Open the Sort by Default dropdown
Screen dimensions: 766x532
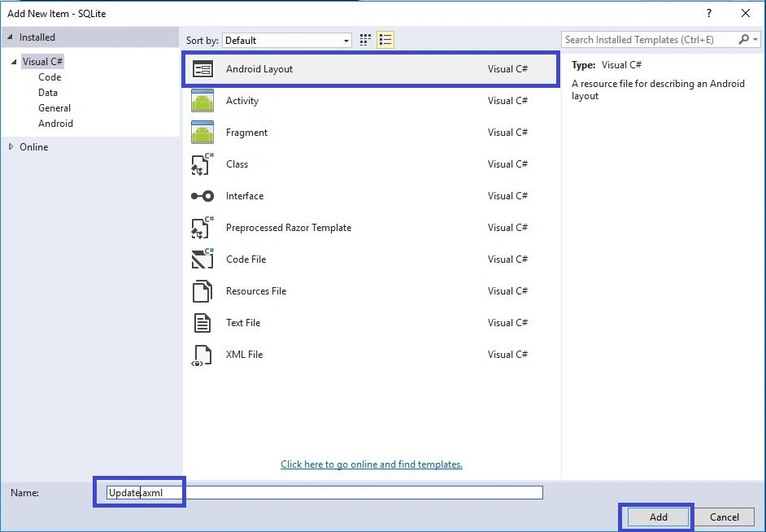click(x=287, y=41)
